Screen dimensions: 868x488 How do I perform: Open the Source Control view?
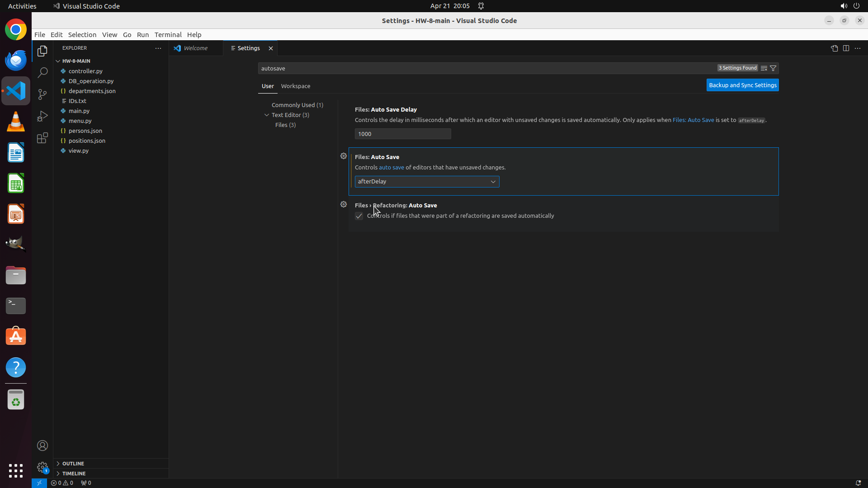click(x=42, y=94)
